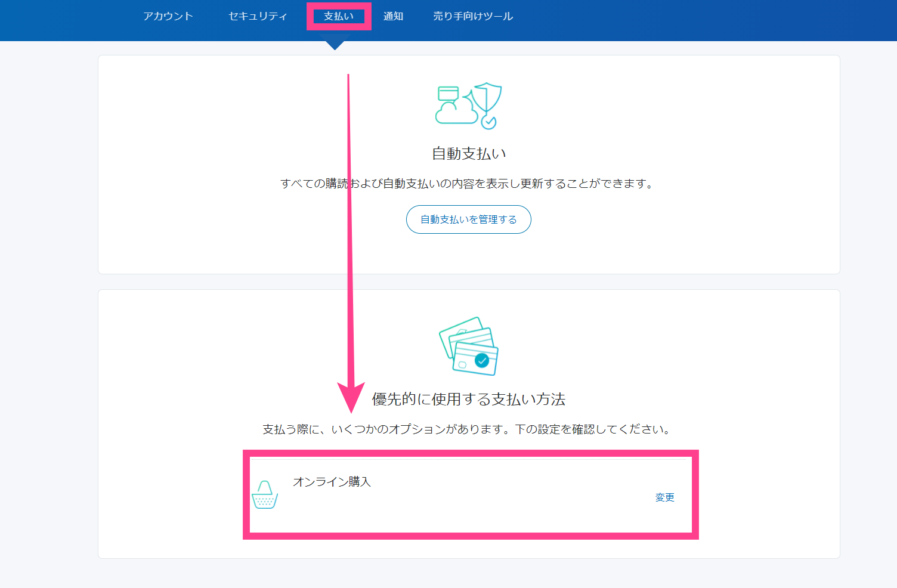Click the automatic payments cloud shield icon
897x588 pixels.
(x=469, y=106)
